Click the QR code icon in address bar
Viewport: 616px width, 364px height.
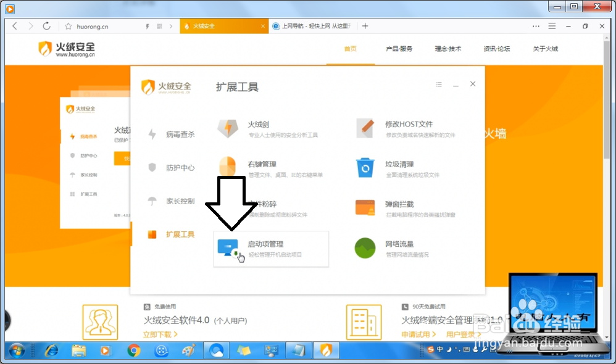click(x=159, y=27)
